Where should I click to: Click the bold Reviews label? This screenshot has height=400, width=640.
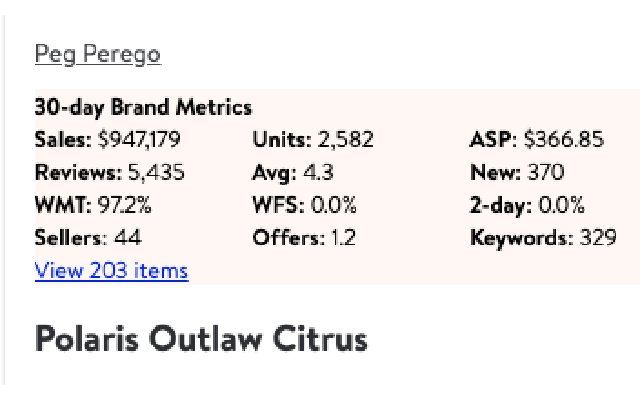77,173
